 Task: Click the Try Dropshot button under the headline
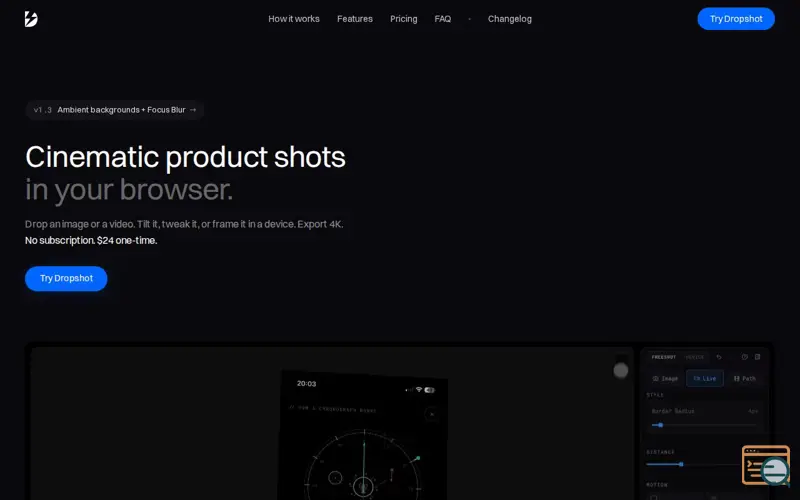66,279
